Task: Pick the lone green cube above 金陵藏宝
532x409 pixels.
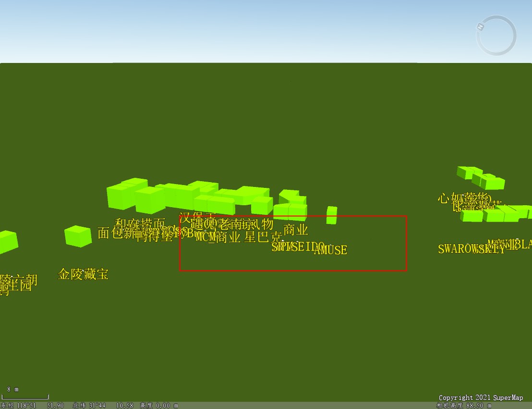Action: coord(78,236)
